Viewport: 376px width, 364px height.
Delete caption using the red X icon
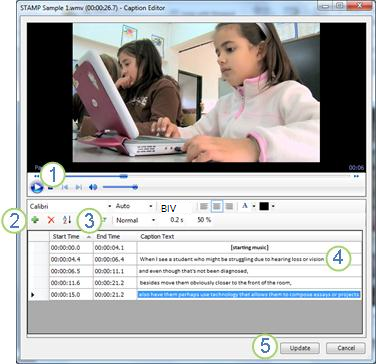[x=51, y=220]
